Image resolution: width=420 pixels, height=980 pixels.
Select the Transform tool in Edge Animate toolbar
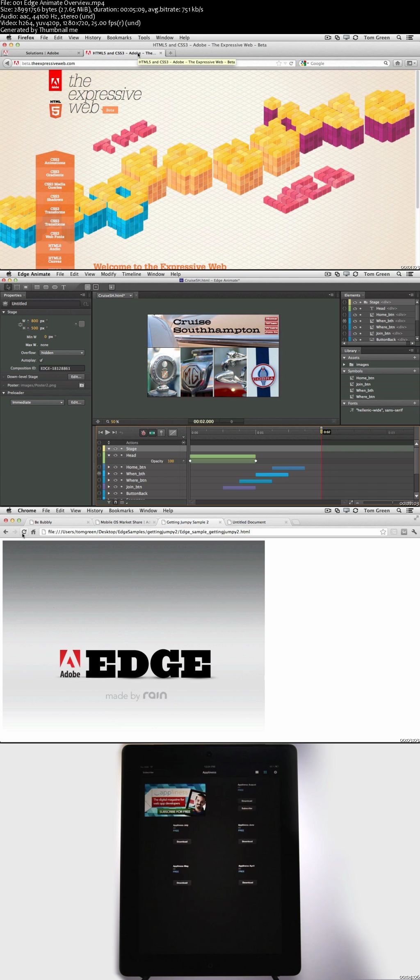17,287
